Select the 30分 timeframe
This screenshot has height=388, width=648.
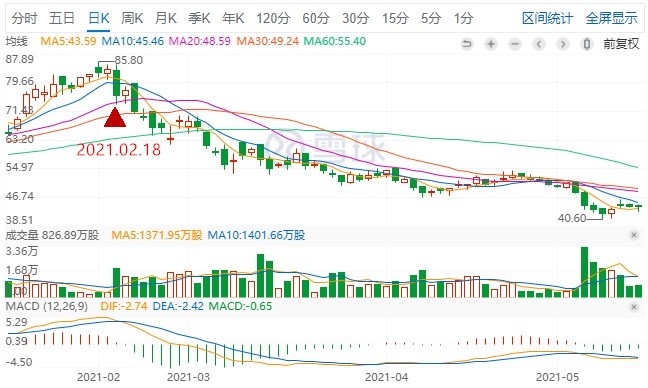[356, 18]
